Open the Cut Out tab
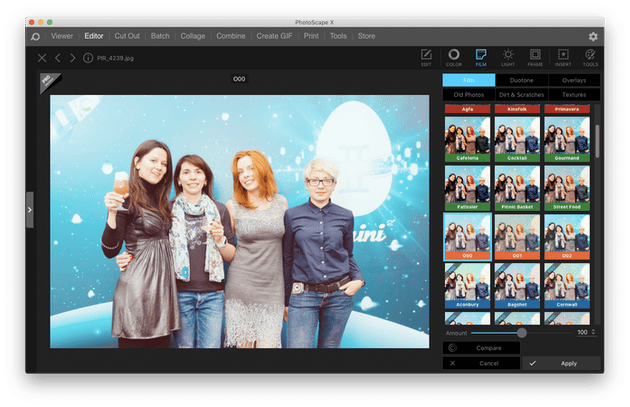This screenshot has width=630, height=407. click(x=127, y=36)
